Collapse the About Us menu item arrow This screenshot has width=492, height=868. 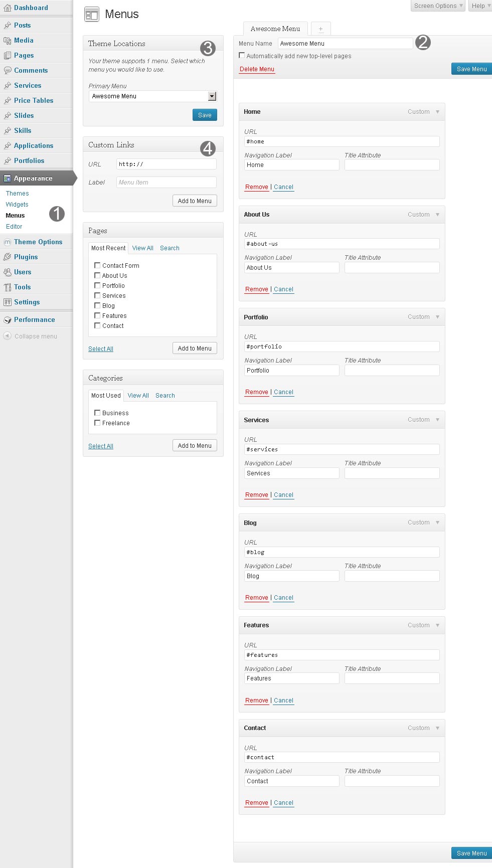[x=437, y=215]
